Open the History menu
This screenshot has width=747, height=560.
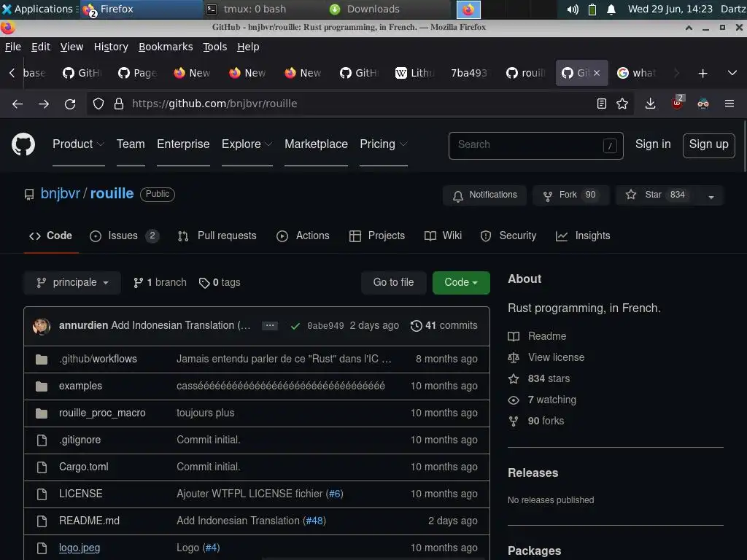click(111, 47)
